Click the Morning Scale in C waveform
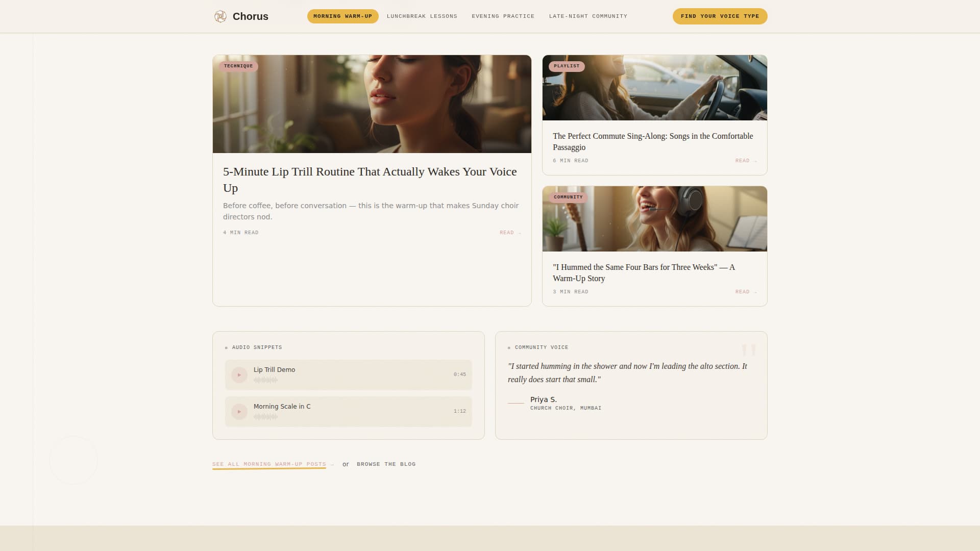 tap(265, 417)
